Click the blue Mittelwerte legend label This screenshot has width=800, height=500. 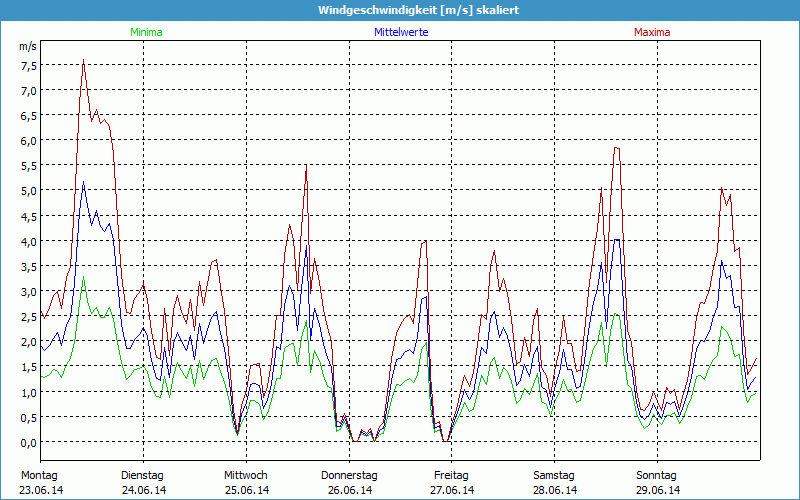[401, 32]
